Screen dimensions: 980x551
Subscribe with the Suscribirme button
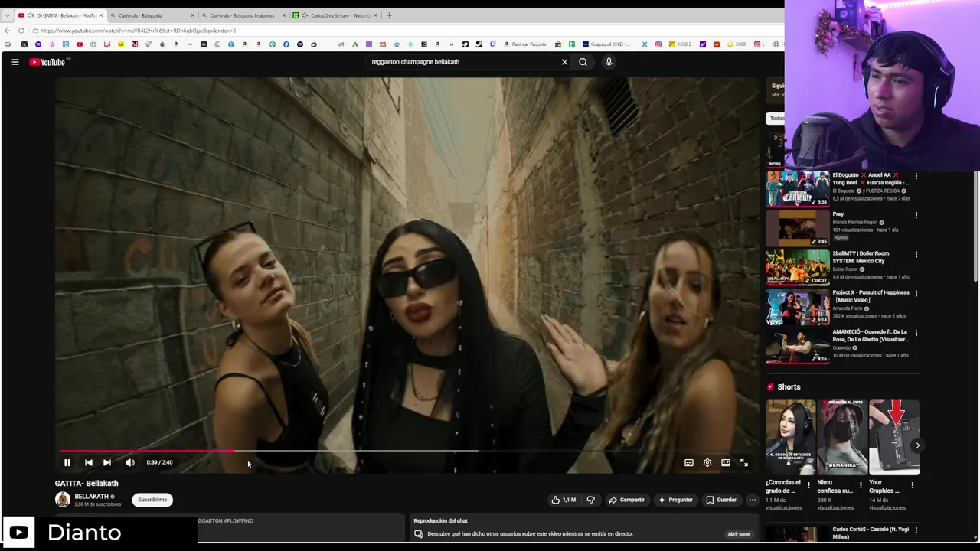tap(152, 500)
